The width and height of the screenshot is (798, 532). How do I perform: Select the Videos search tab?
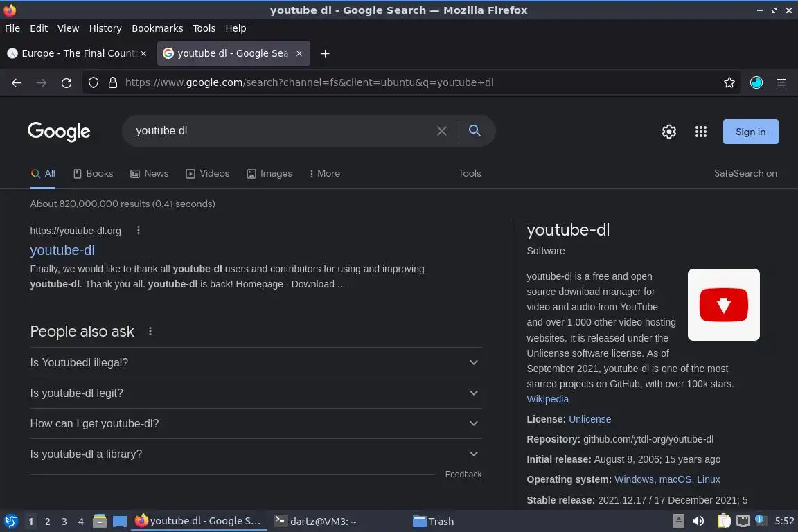pyautogui.click(x=208, y=174)
